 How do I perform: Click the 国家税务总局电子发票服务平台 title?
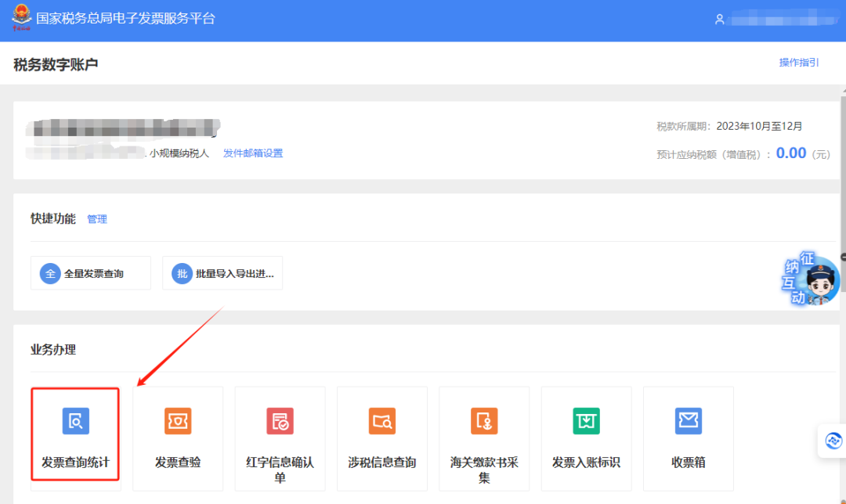(x=125, y=19)
